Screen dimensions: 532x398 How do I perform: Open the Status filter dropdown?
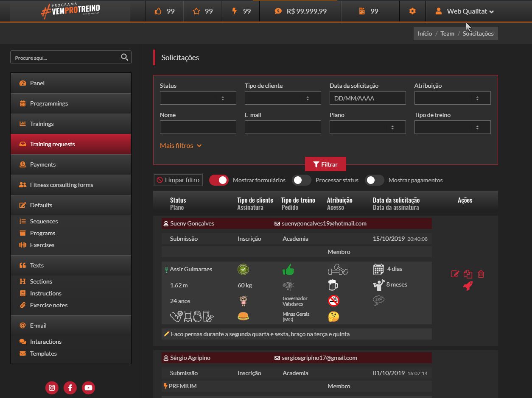coord(198,98)
